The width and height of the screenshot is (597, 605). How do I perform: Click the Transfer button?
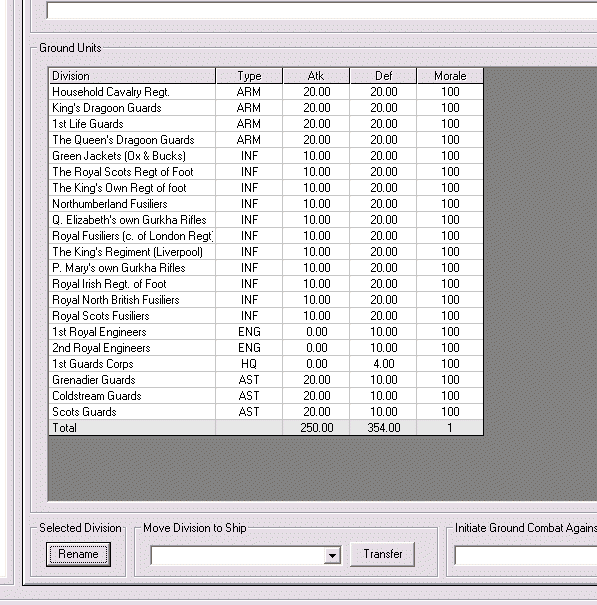pos(382,554)
